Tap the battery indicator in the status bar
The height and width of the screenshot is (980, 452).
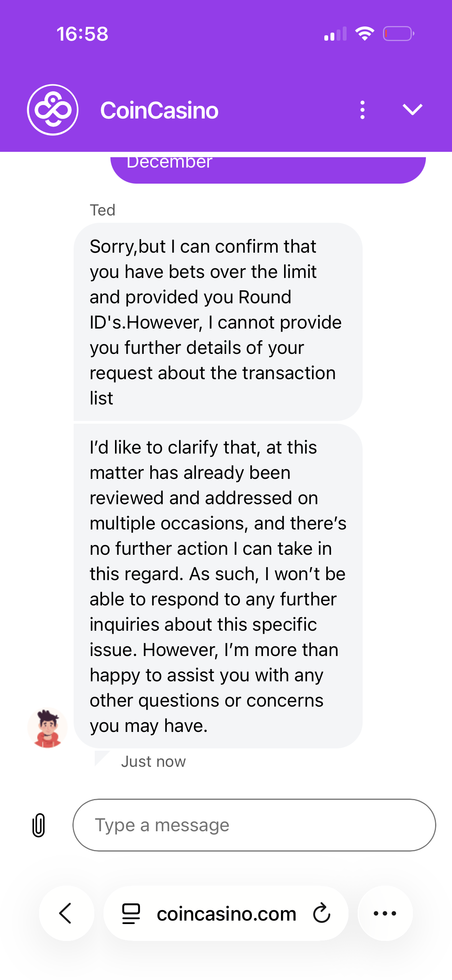[x=398, y=34]
